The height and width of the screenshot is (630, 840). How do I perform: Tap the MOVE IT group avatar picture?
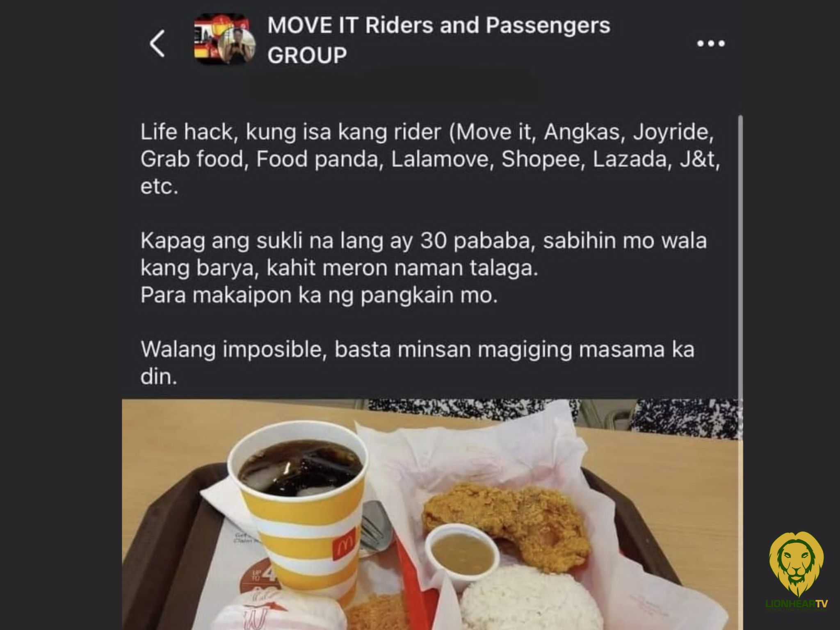(224, 40)
